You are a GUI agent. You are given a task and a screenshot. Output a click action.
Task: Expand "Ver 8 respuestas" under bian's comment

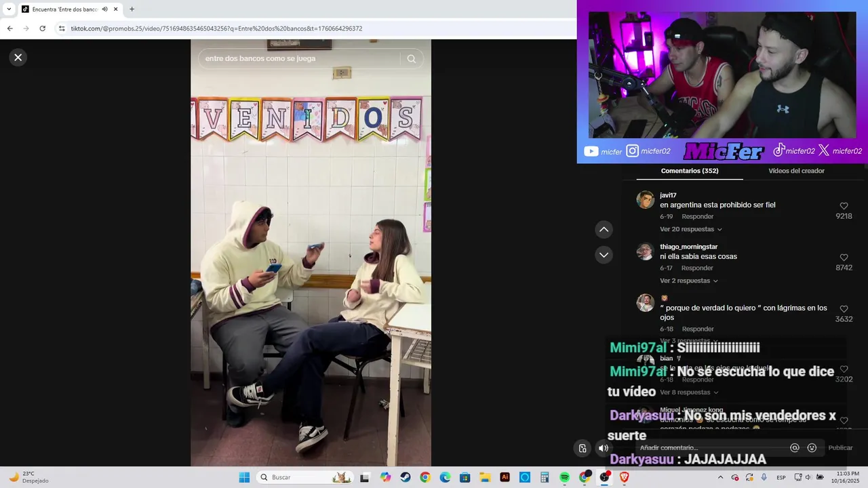(688, 392)
